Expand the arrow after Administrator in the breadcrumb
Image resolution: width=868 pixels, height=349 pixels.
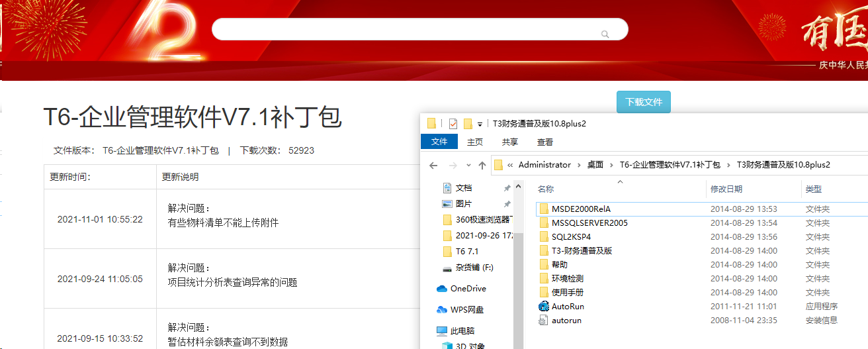click(x=579, y=165)
